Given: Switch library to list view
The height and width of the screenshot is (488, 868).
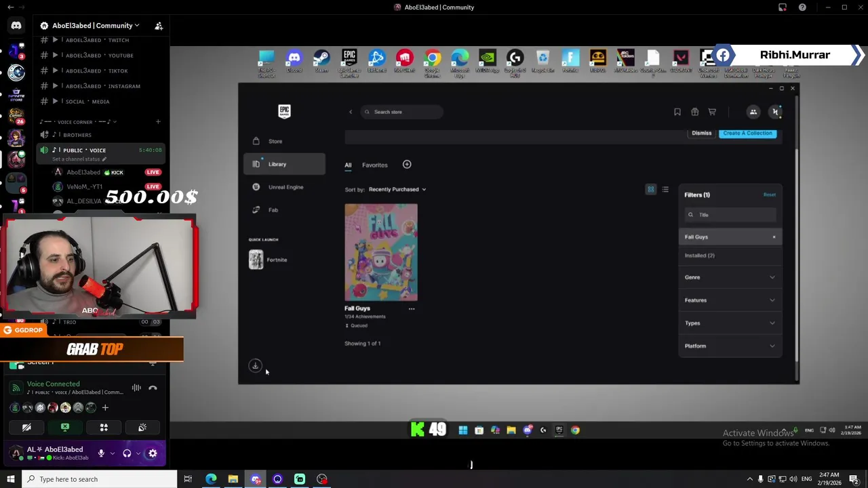Looking at the screenshot, I should pyautogui.click(x=665, y=190).
